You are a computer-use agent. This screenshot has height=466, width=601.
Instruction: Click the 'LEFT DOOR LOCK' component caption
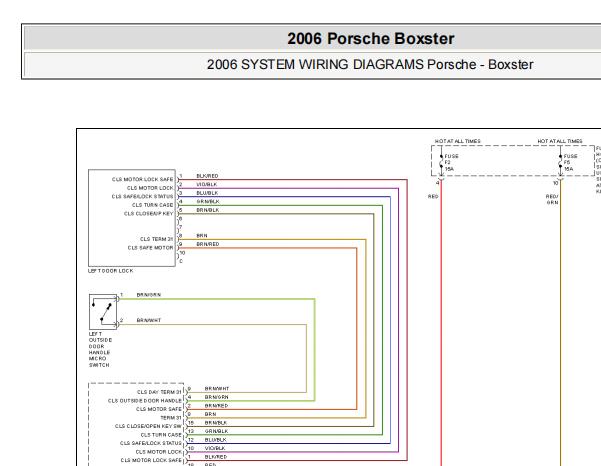click(x=111, y=271)
